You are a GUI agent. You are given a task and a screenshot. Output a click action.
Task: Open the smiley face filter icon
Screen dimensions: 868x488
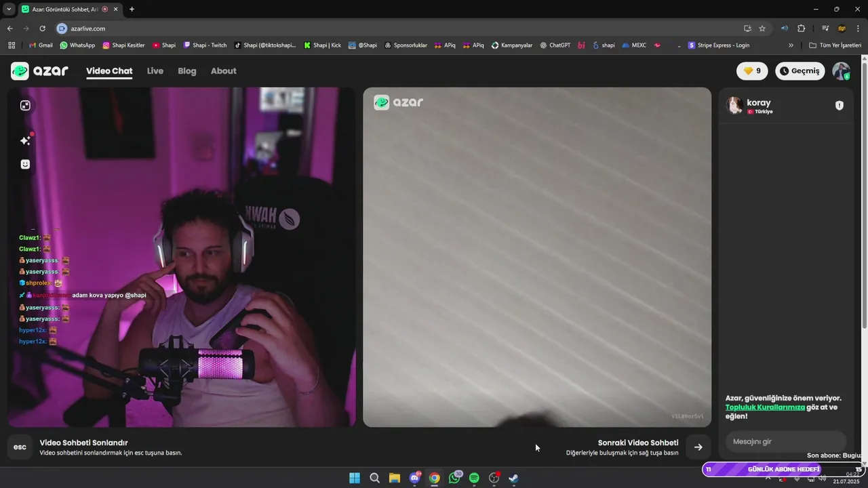[25, 164]
